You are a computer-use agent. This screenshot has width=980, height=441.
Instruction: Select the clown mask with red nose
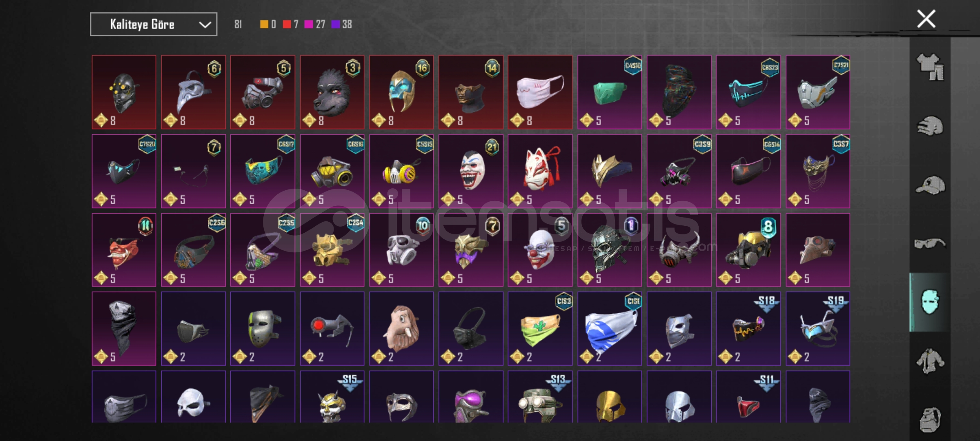click(x=540, y=250)
